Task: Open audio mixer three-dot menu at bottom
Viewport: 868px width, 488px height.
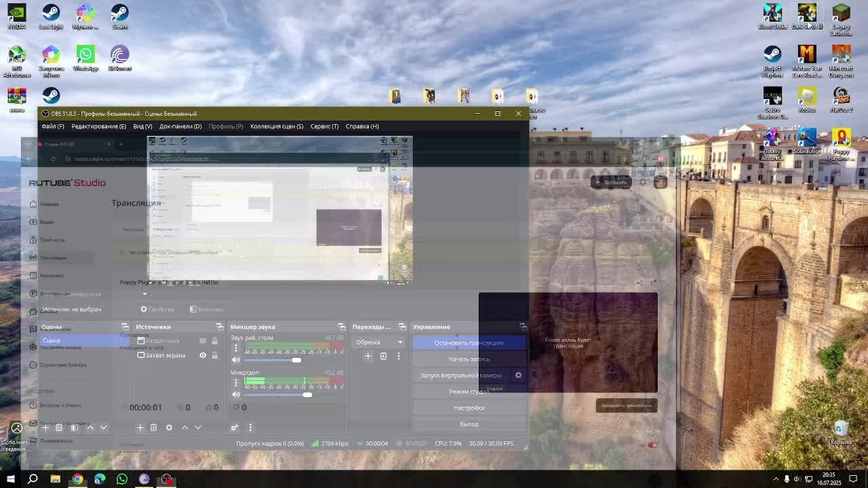Action: (x=250, y=428)
